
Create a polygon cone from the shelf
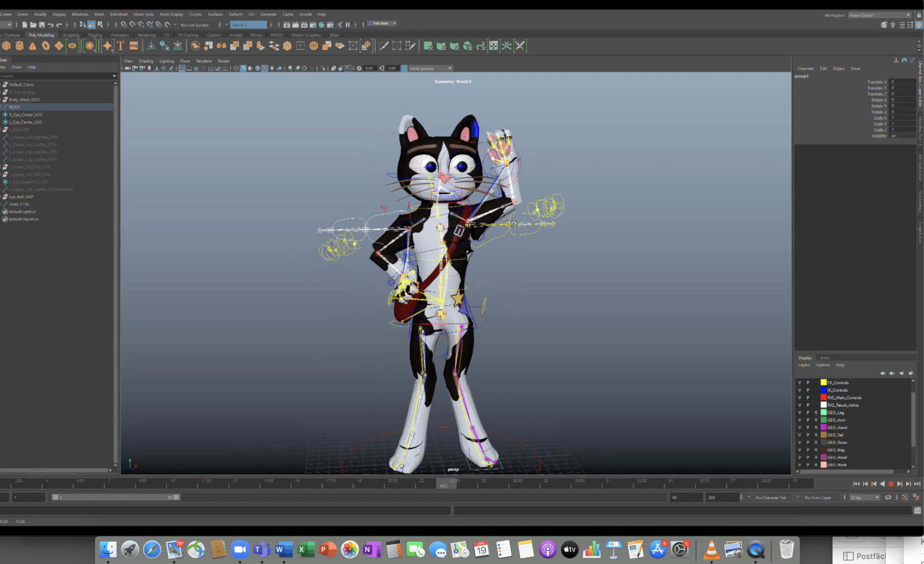tap(32, 46)
